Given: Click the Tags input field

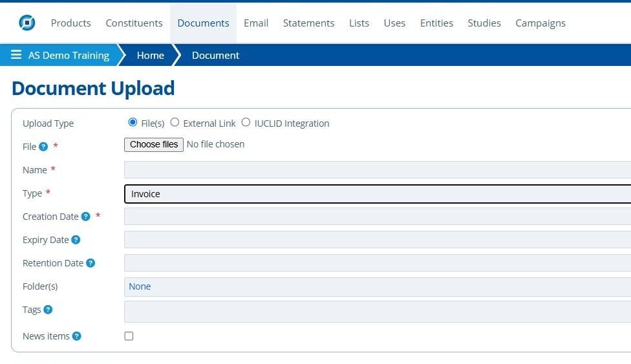Looking at the screenshot, I should (x=378, y=312).
